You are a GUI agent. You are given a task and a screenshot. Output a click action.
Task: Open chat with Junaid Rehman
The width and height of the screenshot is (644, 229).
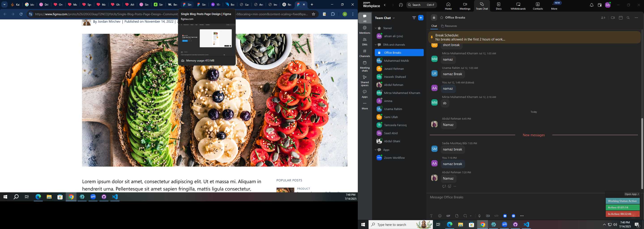[x=399, y=69]
